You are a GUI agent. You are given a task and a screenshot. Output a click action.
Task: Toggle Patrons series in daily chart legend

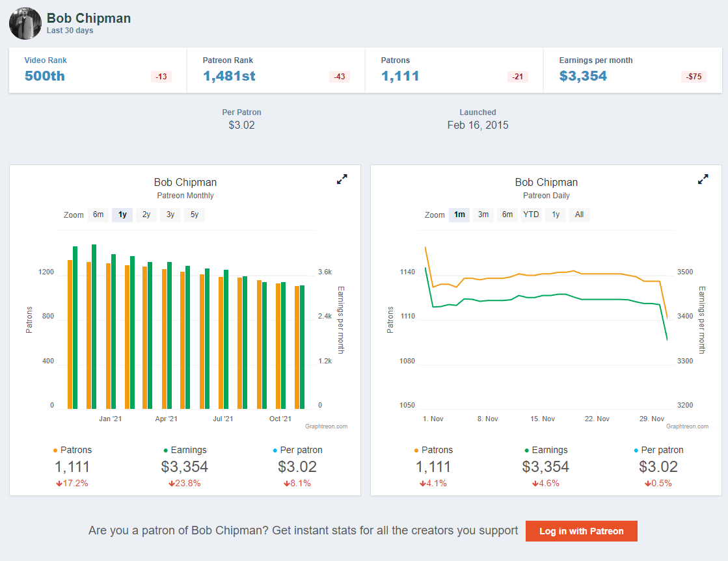434,450
